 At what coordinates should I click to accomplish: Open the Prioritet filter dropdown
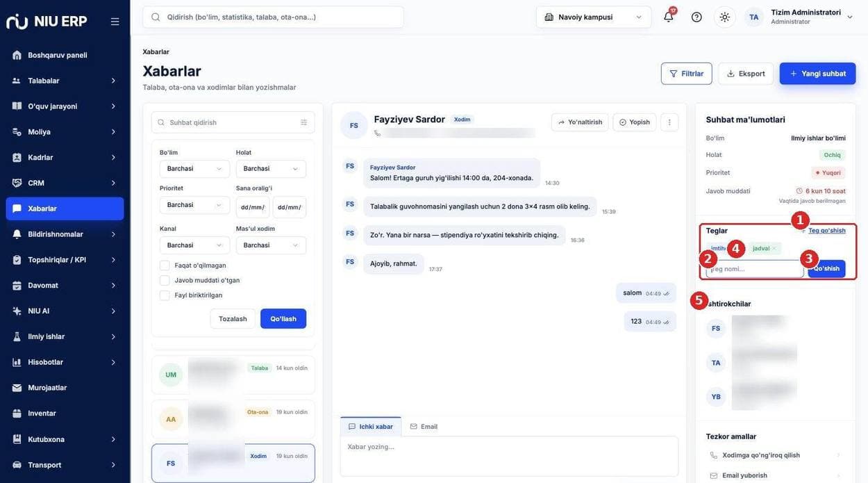point(194,205)
